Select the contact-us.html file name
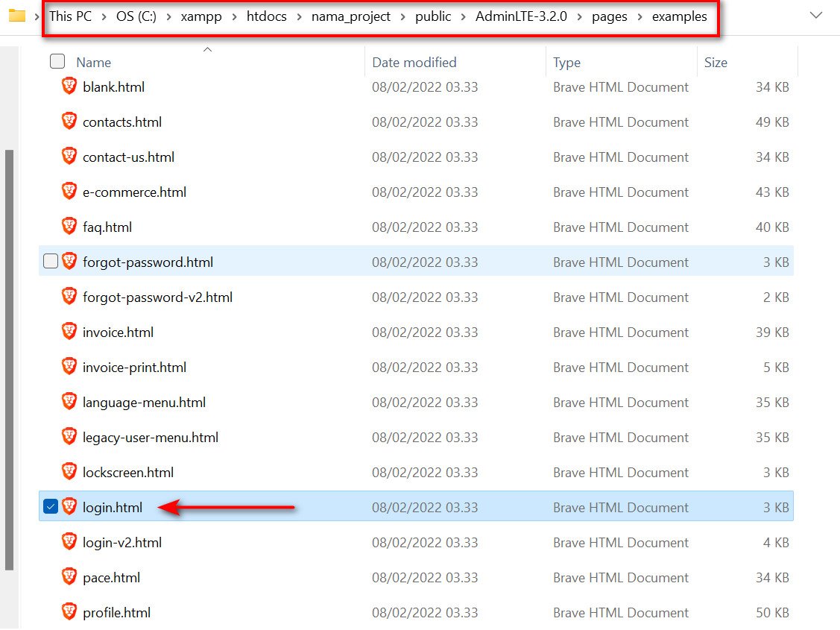Image resolution: width=840 pixels, height=630 pixels. tap(128, 157)
